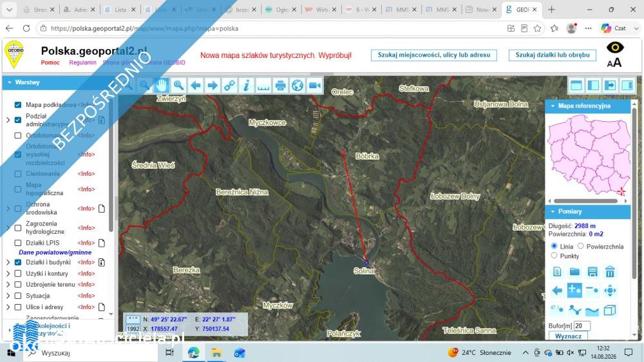
Task: Open the Pomoc link
Action: tap(50, 62)
